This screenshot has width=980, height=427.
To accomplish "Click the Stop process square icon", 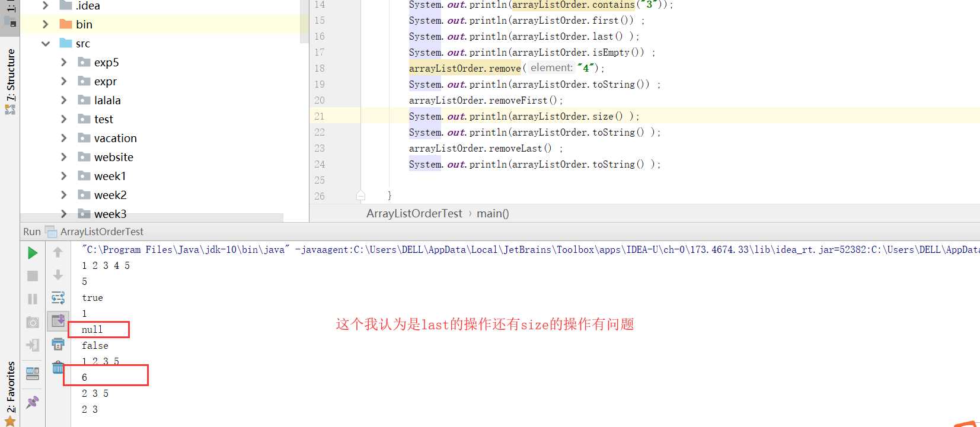I will coord(33,276).
